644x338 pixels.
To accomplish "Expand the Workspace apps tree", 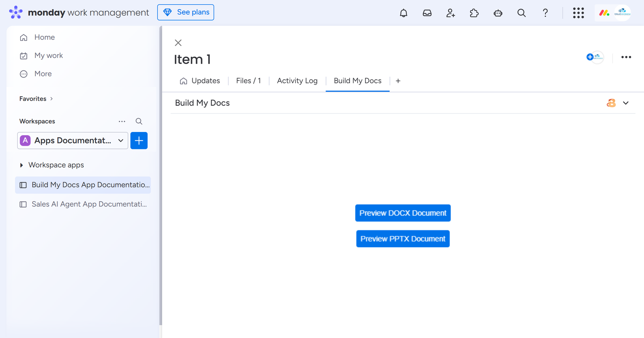I will pyautogui.click(x=21, y=165).
